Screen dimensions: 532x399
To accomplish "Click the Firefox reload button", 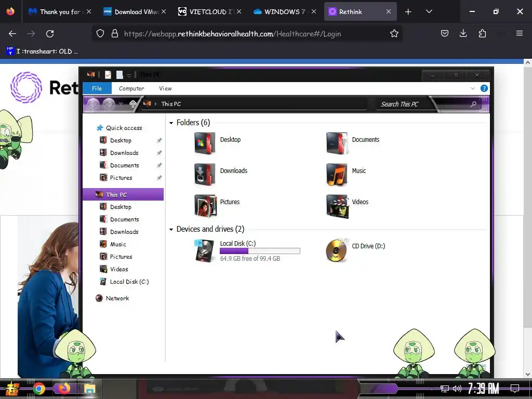I will [50, 33].
